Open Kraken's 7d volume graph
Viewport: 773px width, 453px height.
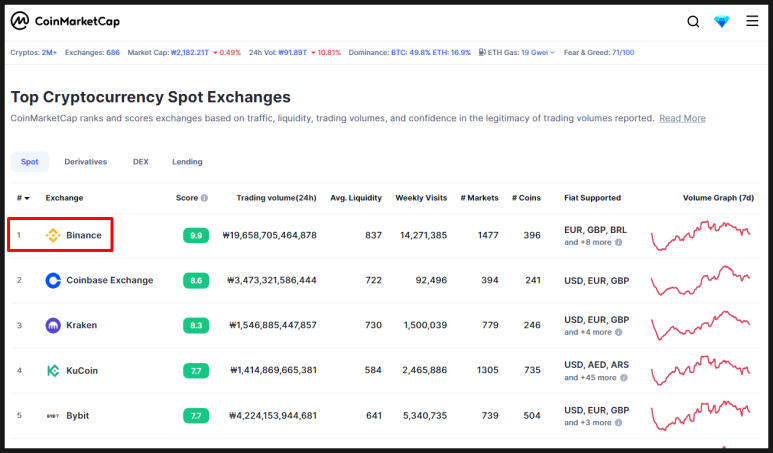(701, 325)
